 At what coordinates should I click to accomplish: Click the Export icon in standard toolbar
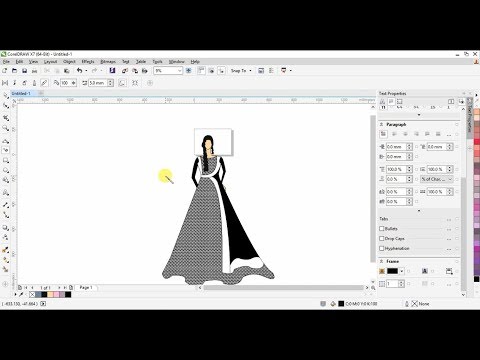(135, 71)
